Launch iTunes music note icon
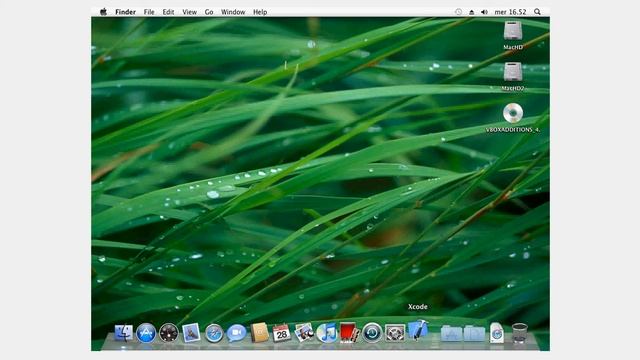Screen dimensions: 640x360 (x=327, y=333)
